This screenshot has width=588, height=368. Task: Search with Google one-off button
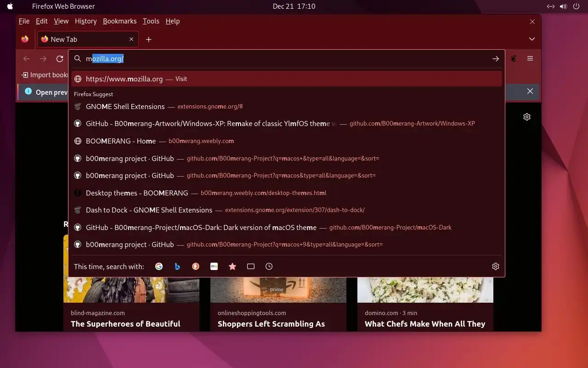click(159, 266)
